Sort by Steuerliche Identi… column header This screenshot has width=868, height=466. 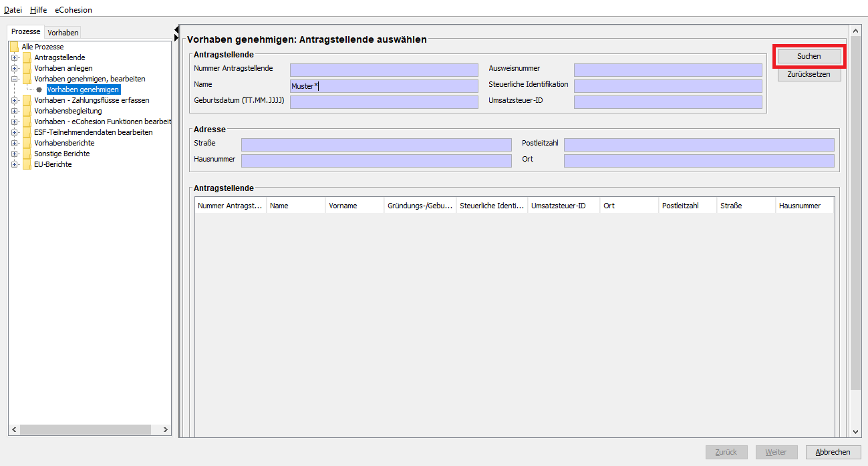click(492, 206)
